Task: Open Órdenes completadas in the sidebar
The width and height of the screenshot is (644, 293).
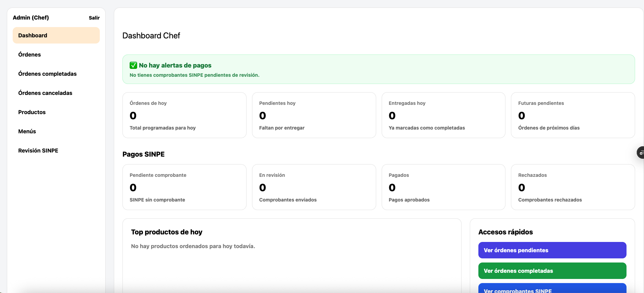Action: pyautogui.click(x=47, y=74)
